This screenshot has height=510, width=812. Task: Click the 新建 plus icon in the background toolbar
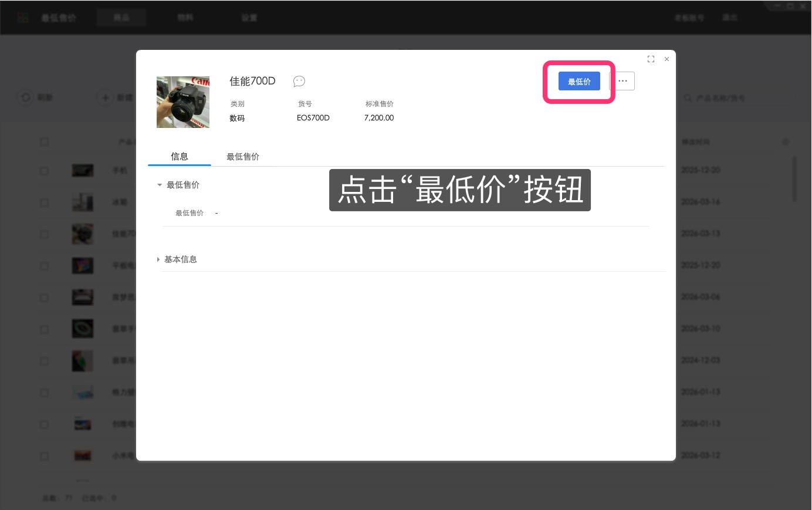(x=105, y=97)
